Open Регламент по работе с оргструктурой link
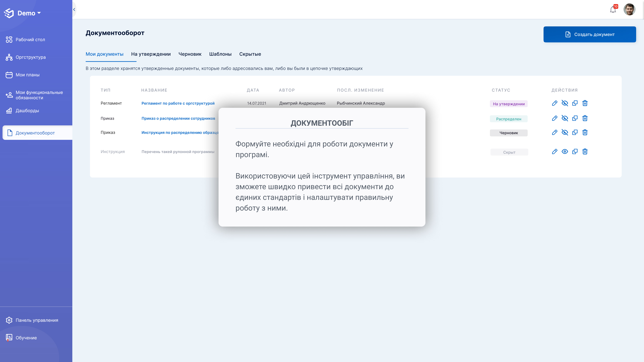This screenshot has height=362, width=644. coord(178,103)
